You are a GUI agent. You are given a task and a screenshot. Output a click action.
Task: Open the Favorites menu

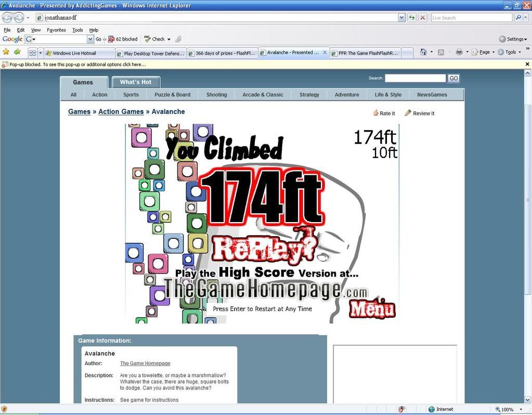pos(56,30)
